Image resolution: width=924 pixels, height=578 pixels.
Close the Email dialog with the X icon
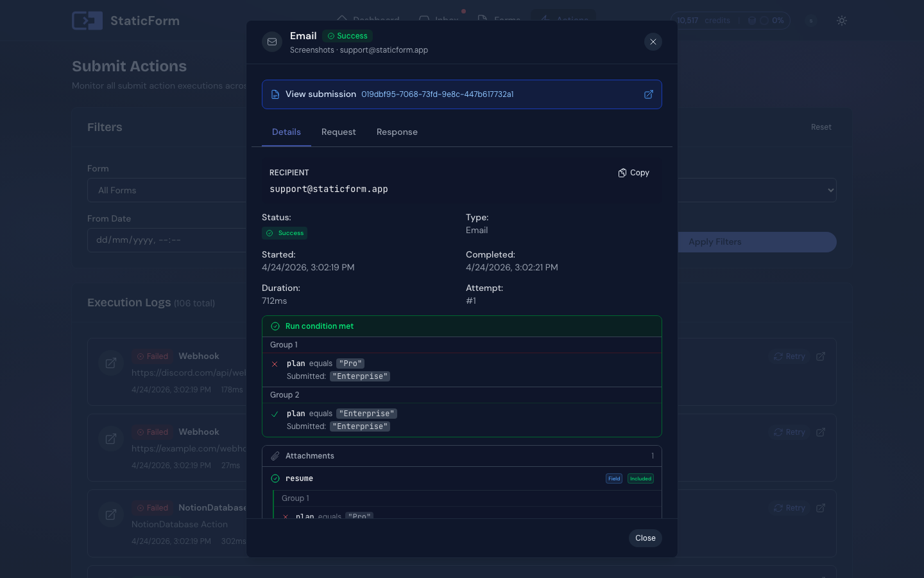point(653,42)
